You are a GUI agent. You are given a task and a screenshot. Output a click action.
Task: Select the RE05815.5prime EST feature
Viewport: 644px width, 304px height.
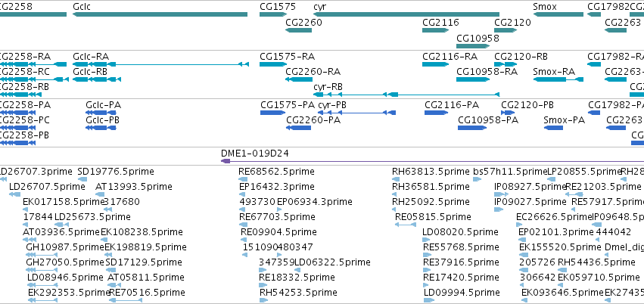click(x=406, y=225)
